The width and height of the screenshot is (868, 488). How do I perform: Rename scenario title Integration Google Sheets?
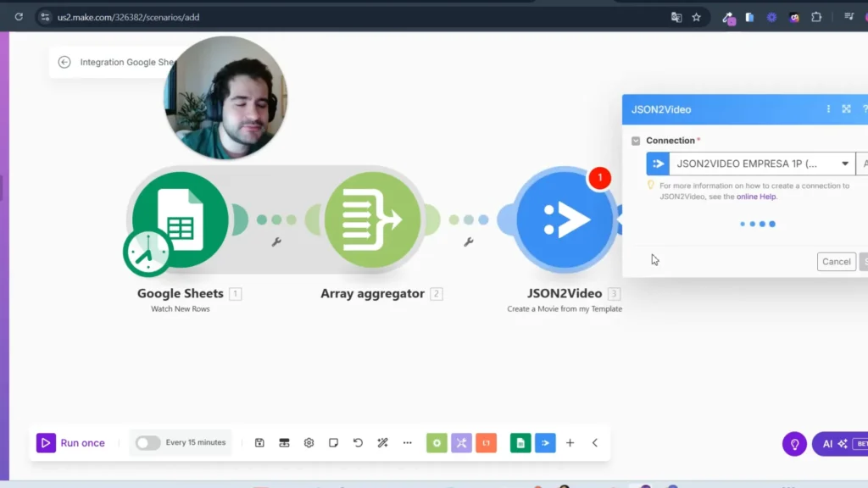point(127,62)
